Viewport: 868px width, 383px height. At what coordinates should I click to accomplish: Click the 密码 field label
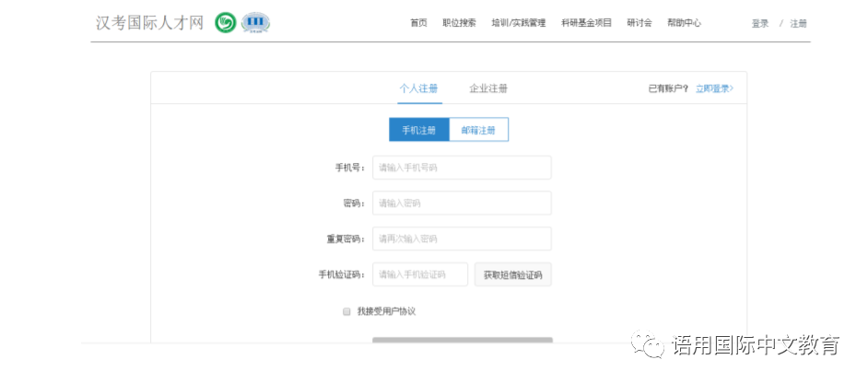click(354, 203)
